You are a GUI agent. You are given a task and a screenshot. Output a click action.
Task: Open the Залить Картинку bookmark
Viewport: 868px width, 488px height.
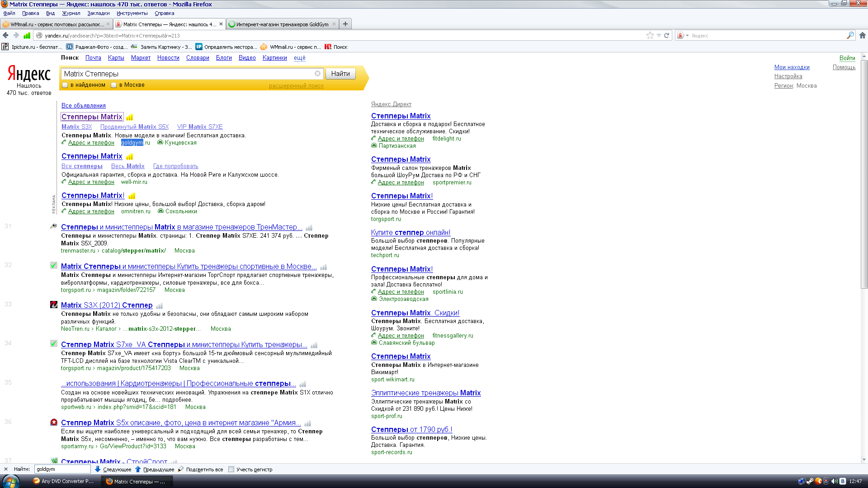[x=161, y=47]
